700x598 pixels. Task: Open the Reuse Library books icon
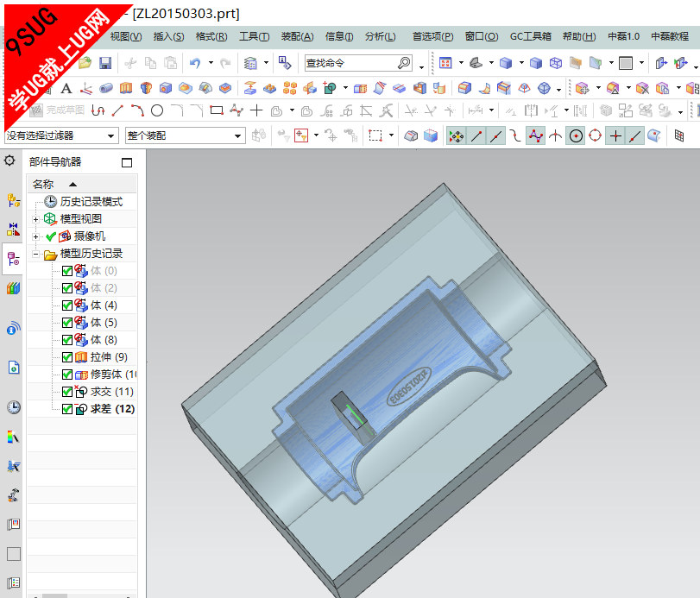click(x=14, y=288)
